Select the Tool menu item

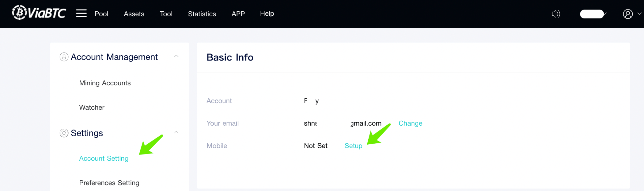click(x=166, y=14)
